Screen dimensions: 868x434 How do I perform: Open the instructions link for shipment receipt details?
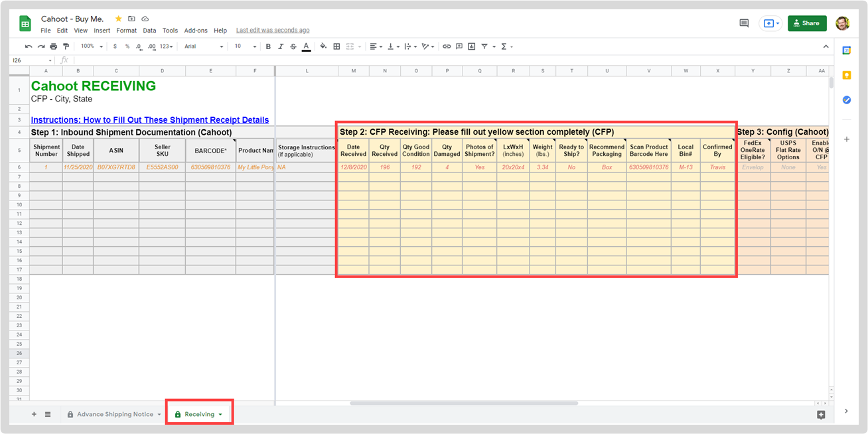150,120
